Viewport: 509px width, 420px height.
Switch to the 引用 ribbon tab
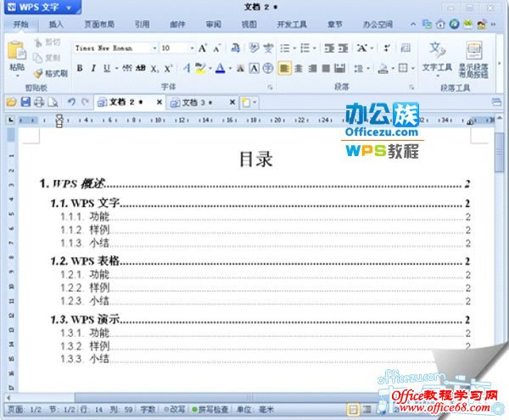click(142, 25)
